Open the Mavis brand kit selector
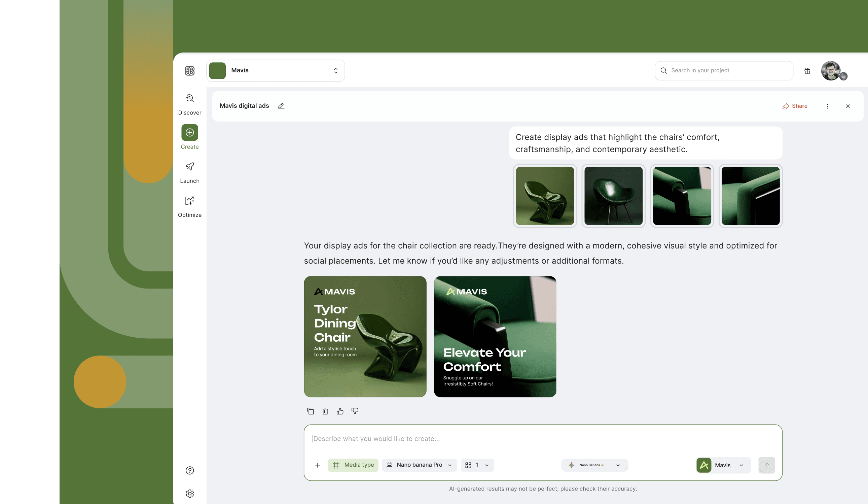The height and width of the screenshot is (504, 868). point(723,465)
